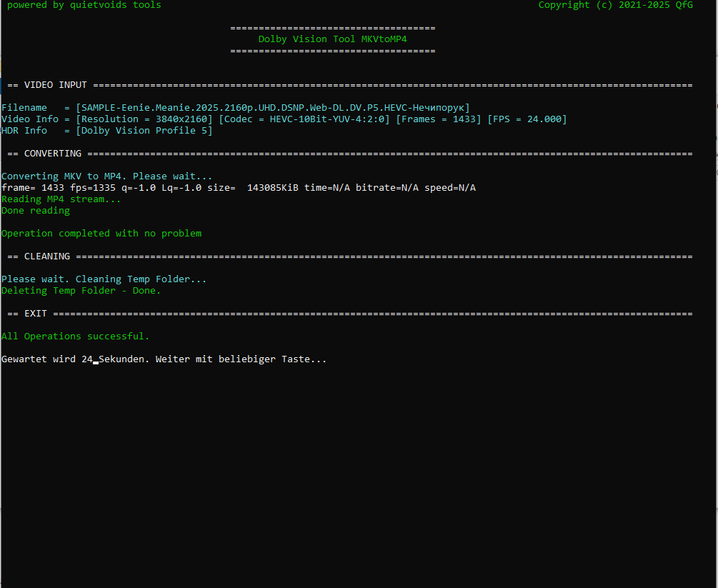This screenshot has height=588, width=718.
Task: Click the 'Done reading' message
Action: pos(36,211)
